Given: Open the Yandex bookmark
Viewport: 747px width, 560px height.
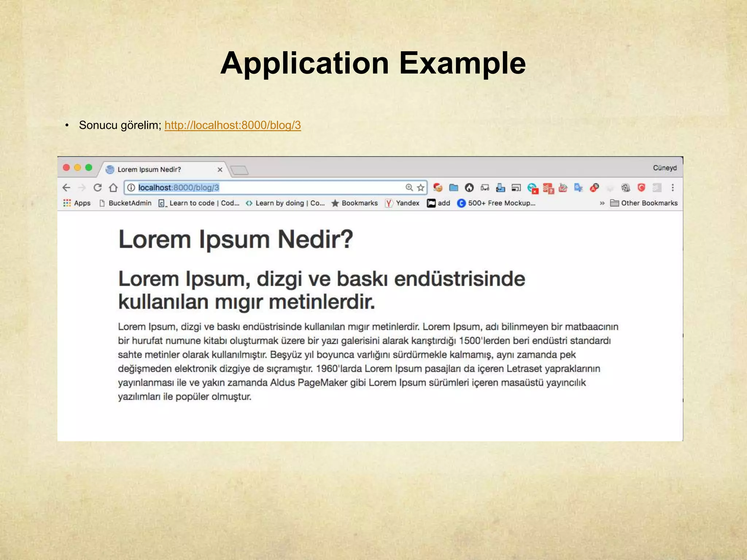Looking at the screenshot, I should tap(402, 203).
